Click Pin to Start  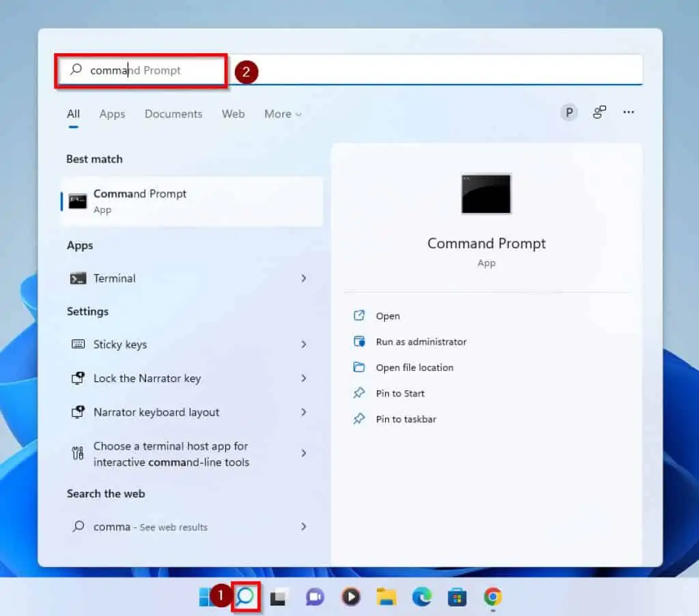pos(400,394)
